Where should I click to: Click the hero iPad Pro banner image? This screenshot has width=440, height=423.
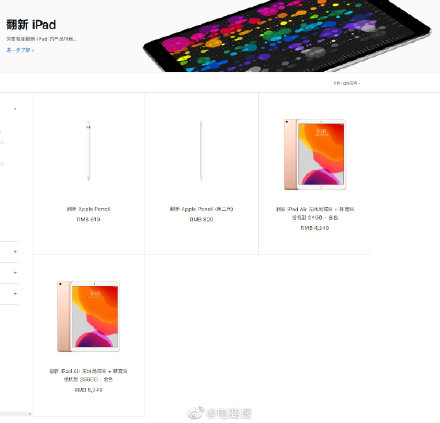[287, 35]
